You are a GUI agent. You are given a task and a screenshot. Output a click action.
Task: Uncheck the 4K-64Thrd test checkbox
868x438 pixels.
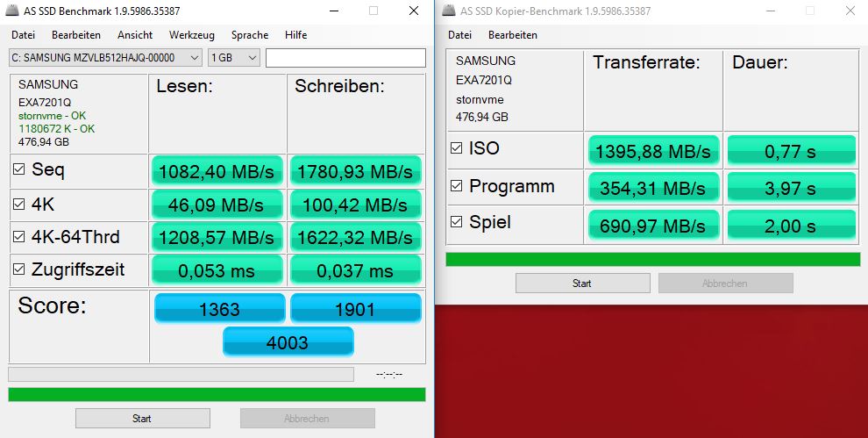coord(18,237)
